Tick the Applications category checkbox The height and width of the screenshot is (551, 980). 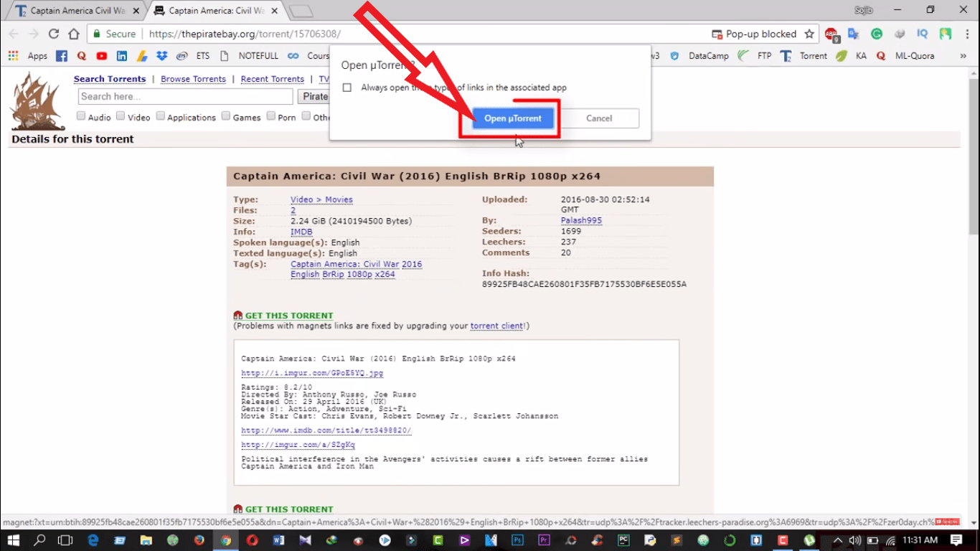(x=161, y=116)
